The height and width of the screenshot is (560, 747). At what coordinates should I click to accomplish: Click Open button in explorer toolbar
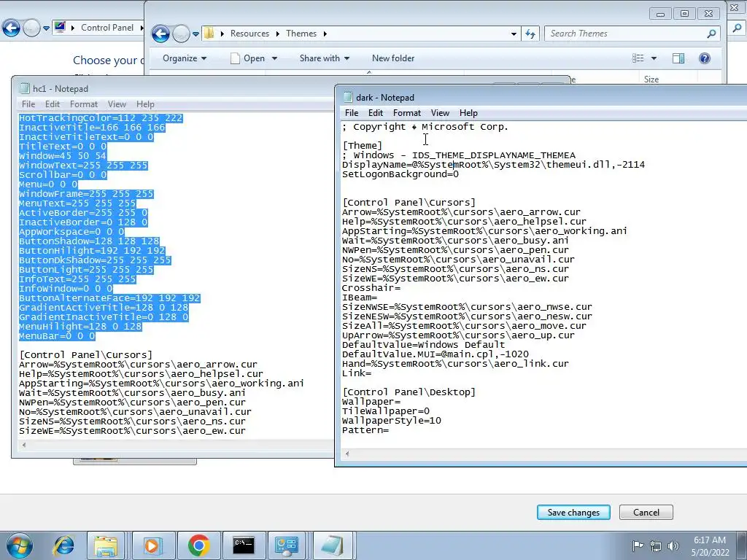click(248, 58)
